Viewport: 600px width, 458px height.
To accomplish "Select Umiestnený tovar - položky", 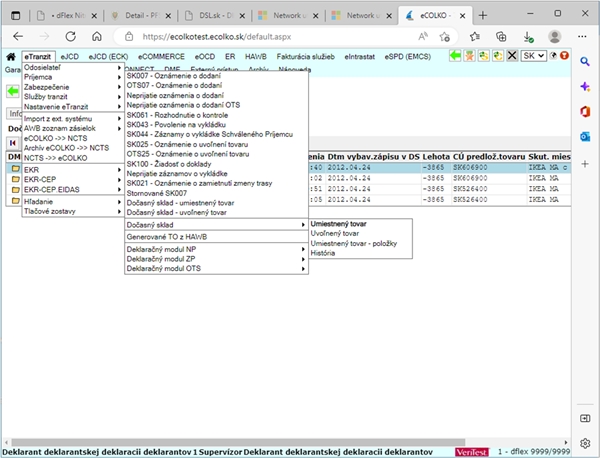I will tap(354, 243).
